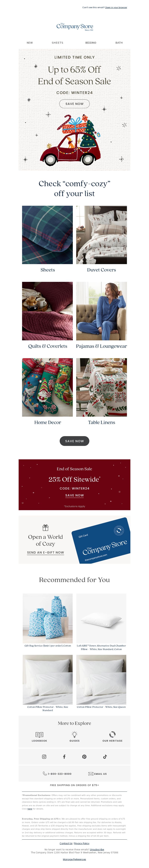
Task: Click the gift box icon above Open a World of Cozy
Action: click(45, 527)
